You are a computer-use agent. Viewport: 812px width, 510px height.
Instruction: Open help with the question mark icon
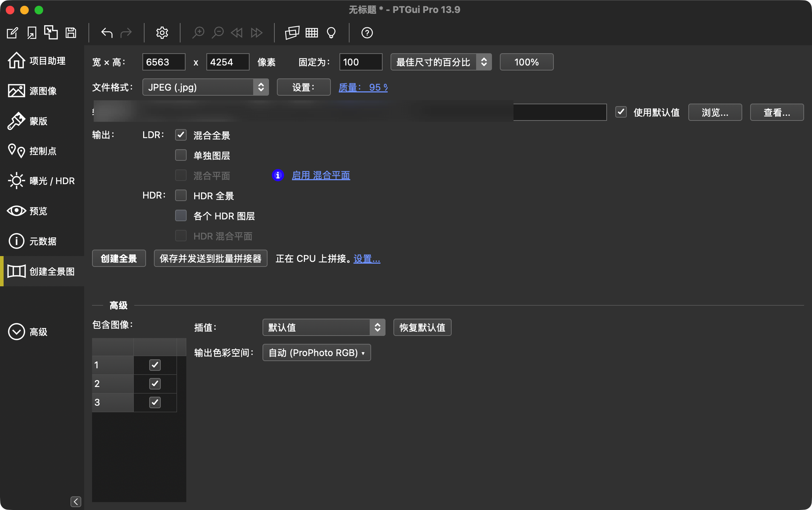367,33
